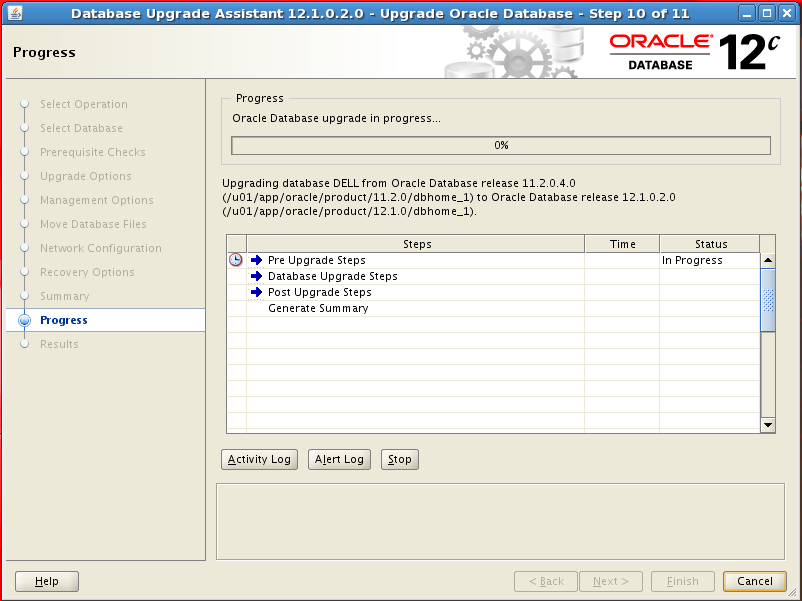
Task: Click the message text area at bottom
Action: click(x=500, y=521)
